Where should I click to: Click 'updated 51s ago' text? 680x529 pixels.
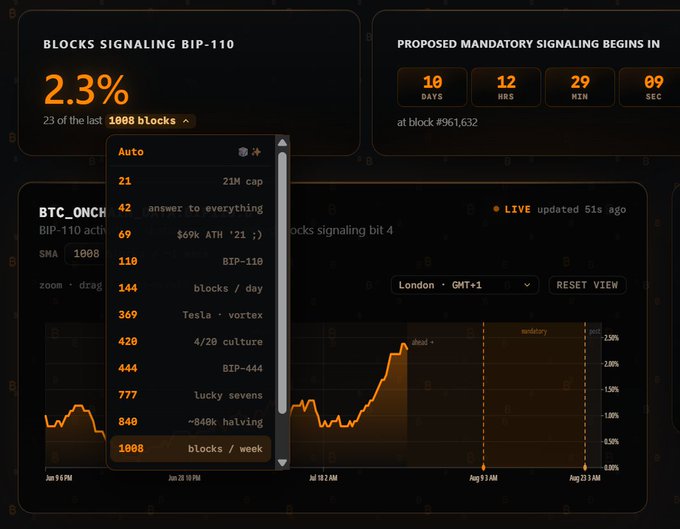[582, 209]
